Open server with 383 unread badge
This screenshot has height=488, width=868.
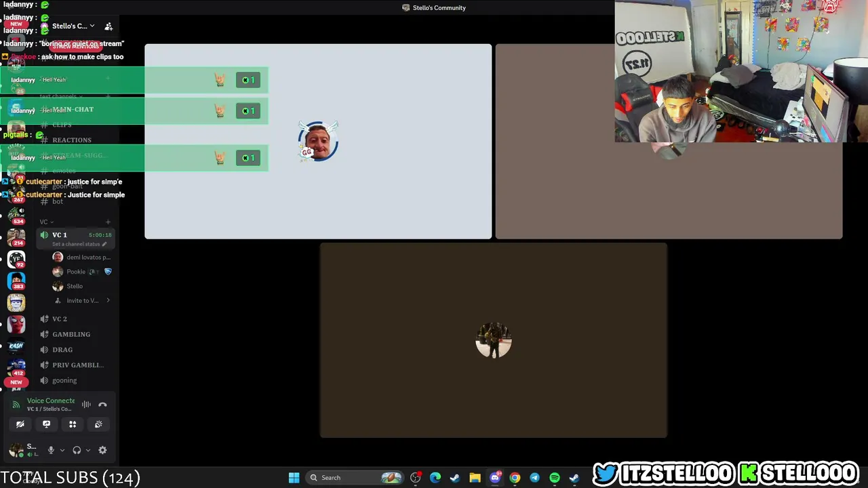point(16,281)
